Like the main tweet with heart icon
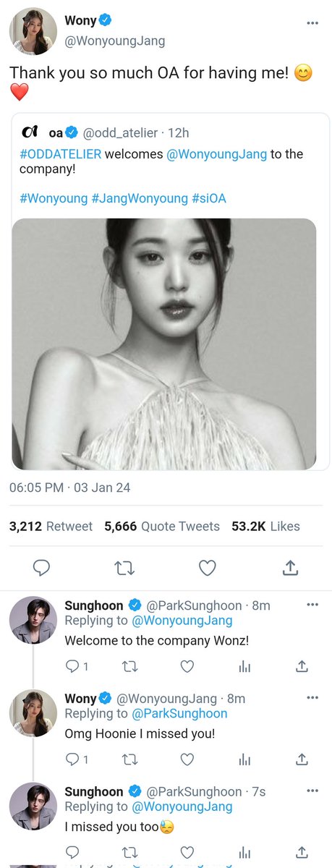Image resolution: width=332 pixels, height=868 pixels. click(x=208, y=568)
